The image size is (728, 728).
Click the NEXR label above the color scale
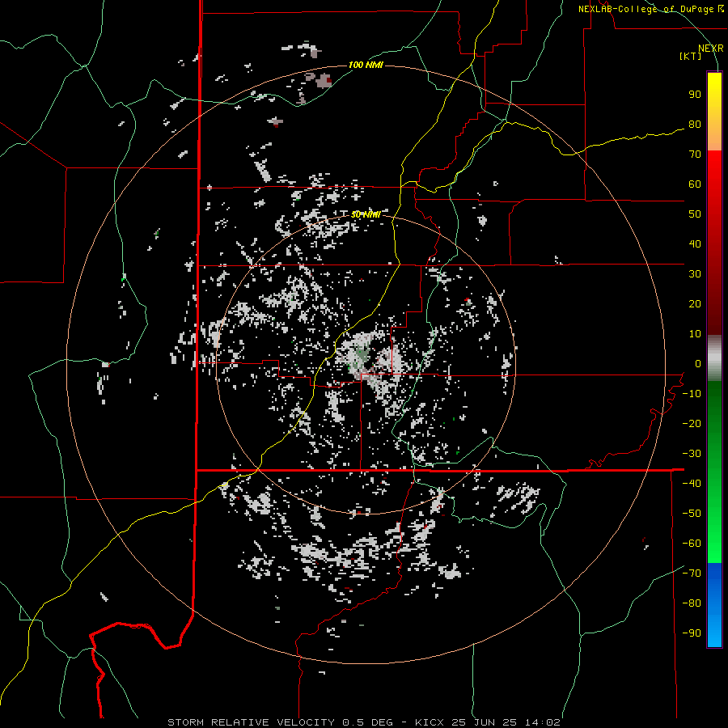tap(711, 49)
